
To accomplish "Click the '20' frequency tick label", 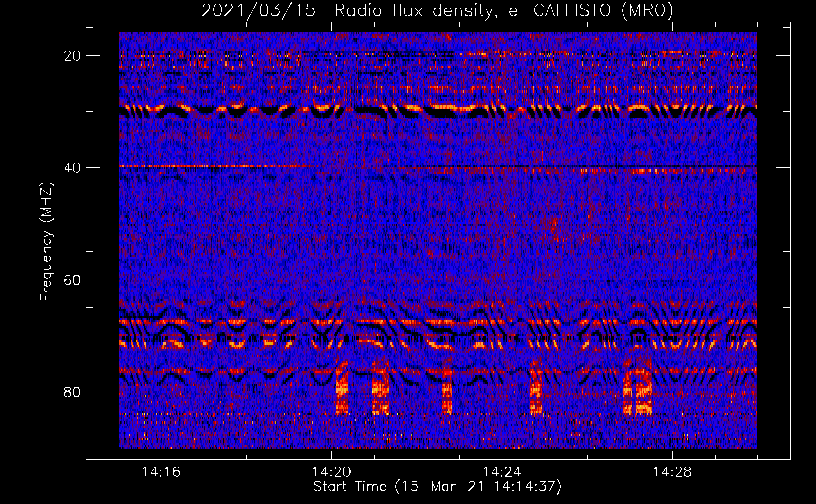I will tap(72, 56).
